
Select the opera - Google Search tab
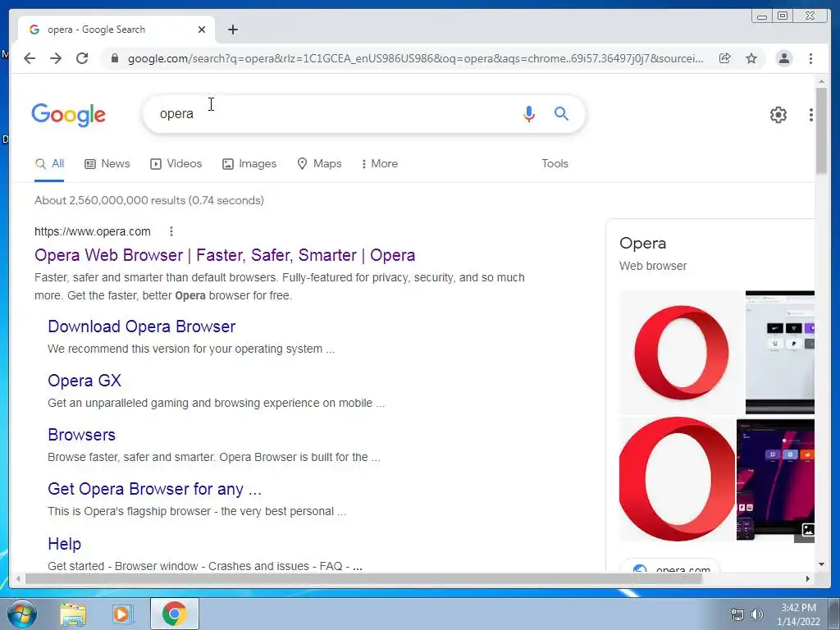click(116, 30)
